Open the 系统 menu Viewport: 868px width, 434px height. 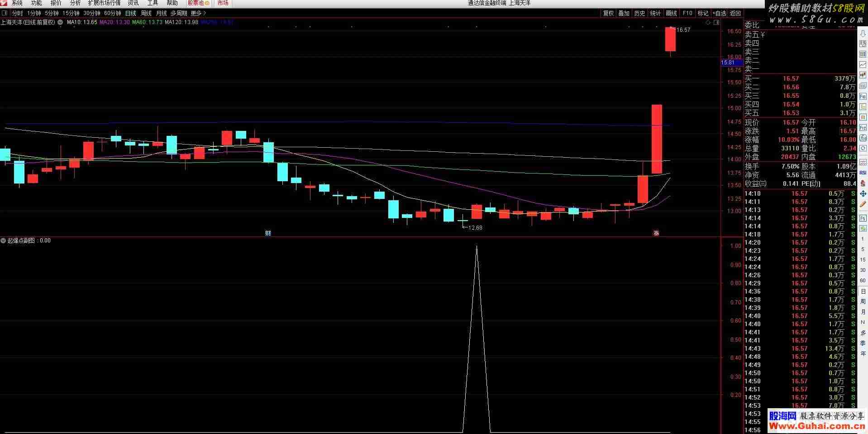(17, 3)
